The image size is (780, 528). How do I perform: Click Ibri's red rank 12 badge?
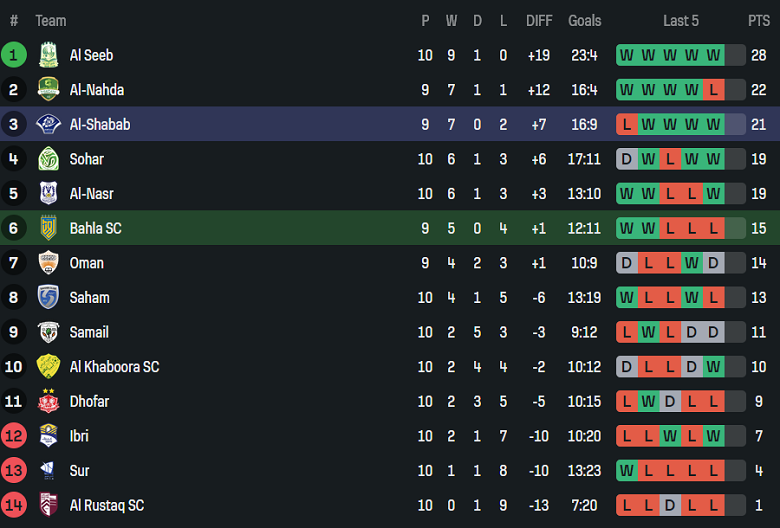pos(14,436)
